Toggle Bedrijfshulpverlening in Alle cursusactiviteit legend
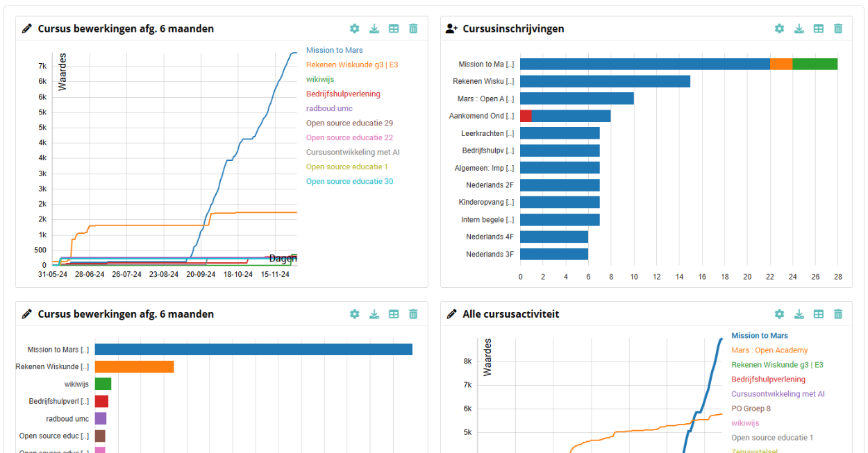Image resolution: width=868 pixels, height=453 pixels. 768,379
